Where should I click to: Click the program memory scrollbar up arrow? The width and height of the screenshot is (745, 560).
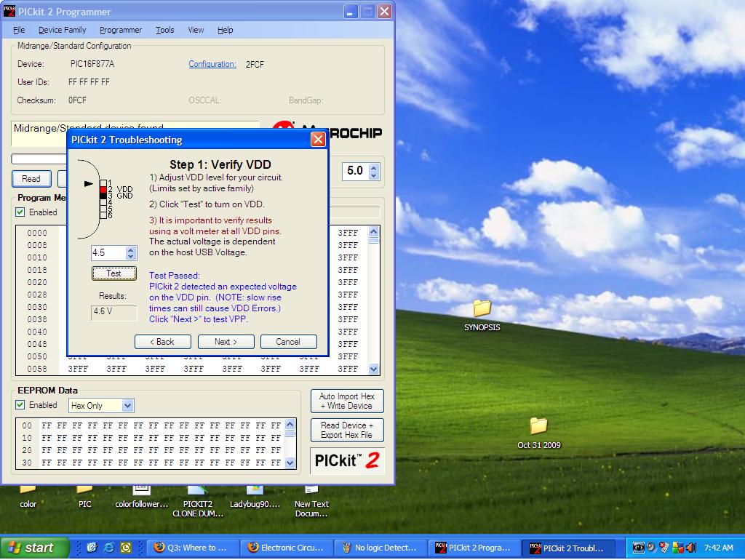coord(373,232)
